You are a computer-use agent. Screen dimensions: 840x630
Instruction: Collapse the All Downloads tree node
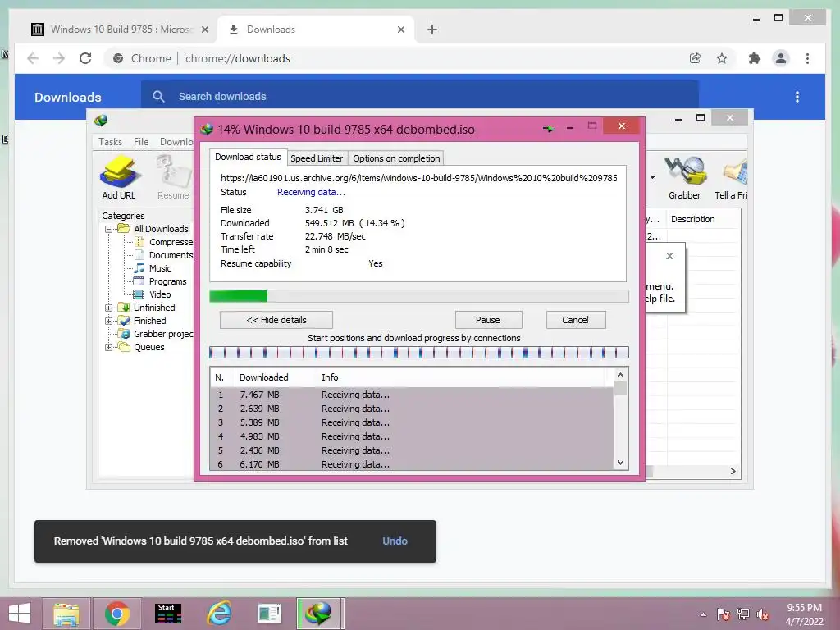pyautogui.click(x=108, y=229)
